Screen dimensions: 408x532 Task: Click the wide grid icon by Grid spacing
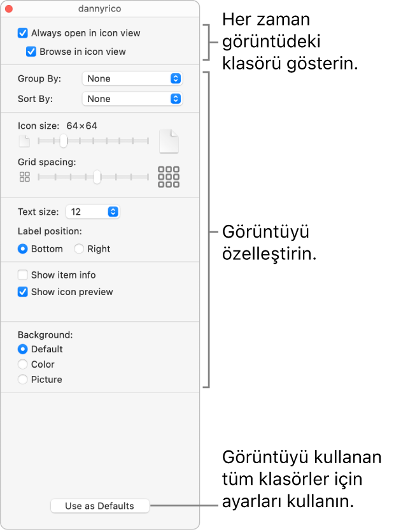[x=169, y=176]
